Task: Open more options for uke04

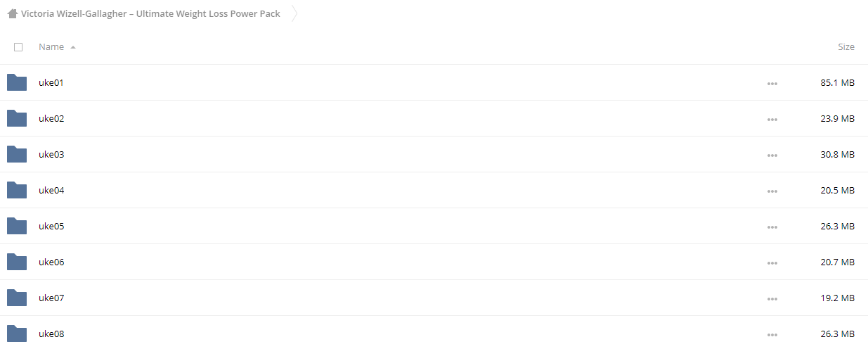Action: pyautogui.click(x=772, y=191)
